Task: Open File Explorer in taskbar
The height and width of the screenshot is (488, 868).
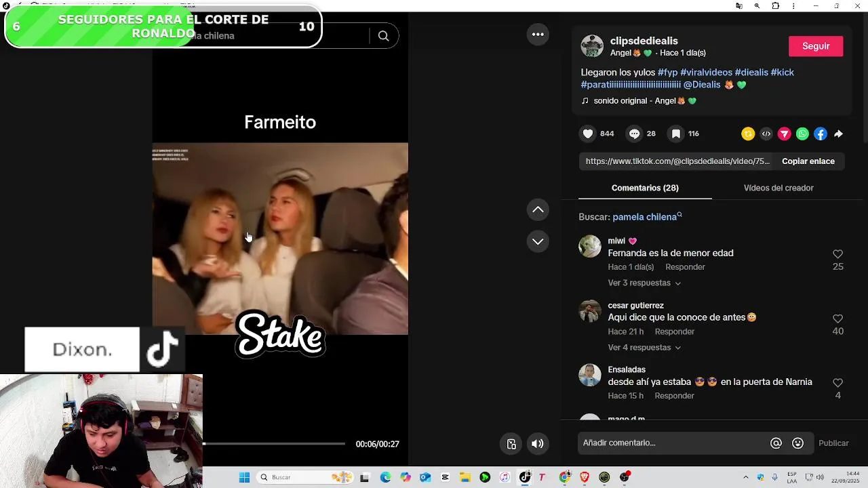Action: pos(465,477)
